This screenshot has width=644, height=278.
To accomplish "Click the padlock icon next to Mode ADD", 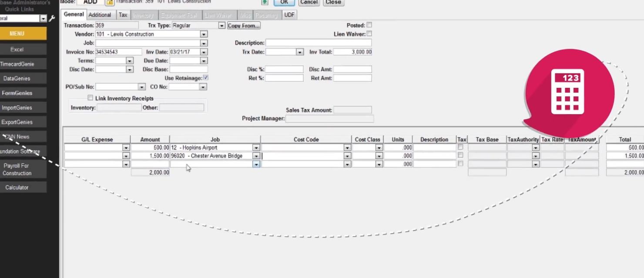I will click(x=109, y=2).
